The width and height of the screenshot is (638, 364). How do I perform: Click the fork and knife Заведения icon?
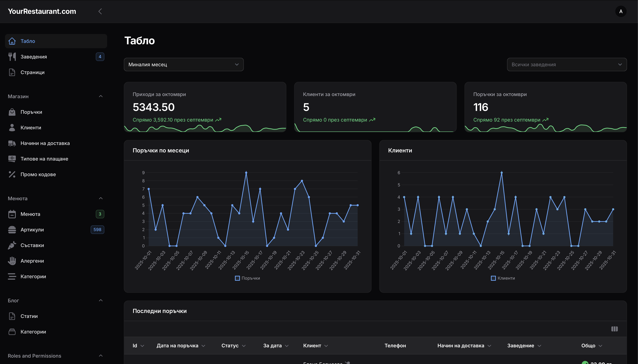[12, 57]
